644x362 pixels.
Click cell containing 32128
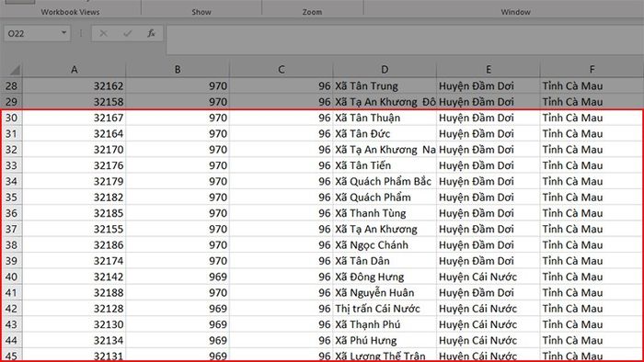click(74, 309)
